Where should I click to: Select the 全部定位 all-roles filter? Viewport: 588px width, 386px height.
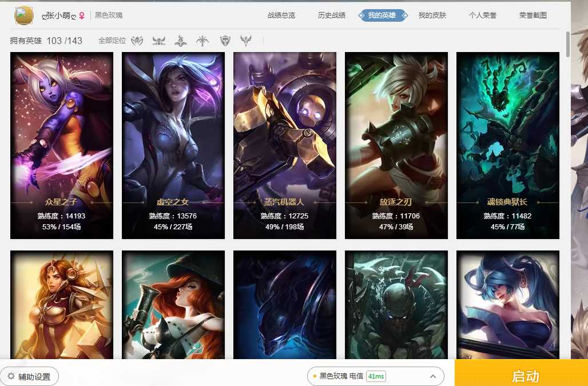[112, 41]
